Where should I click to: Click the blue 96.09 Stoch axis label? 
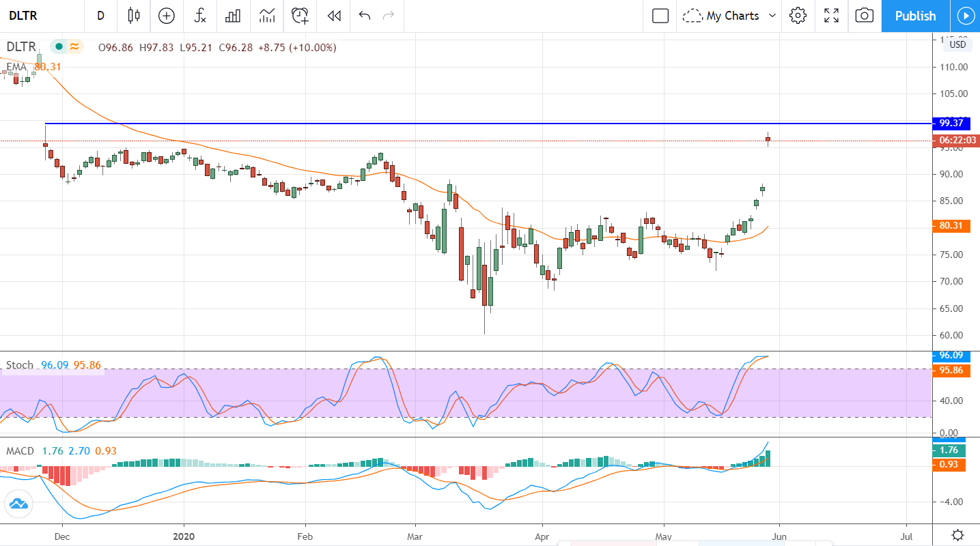click(951, 356)
